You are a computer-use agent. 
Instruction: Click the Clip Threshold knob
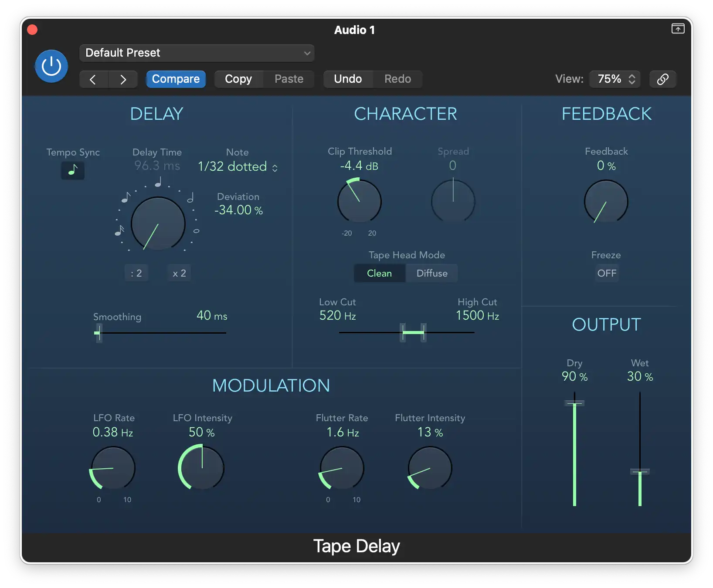click(x=360, y=201)
